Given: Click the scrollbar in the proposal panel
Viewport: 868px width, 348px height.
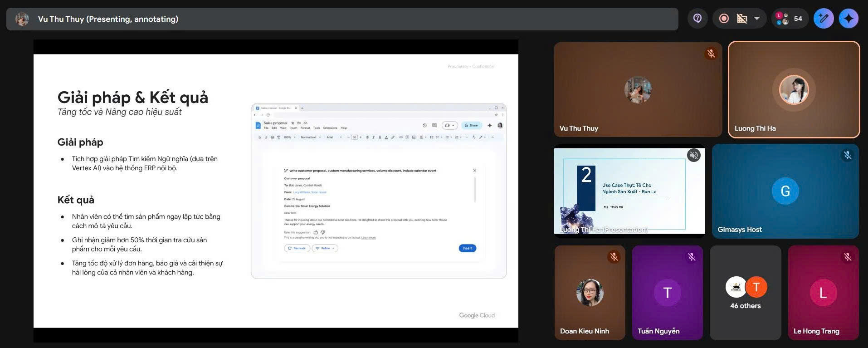Looking at the screenshot, I should (x=475, y=190).
